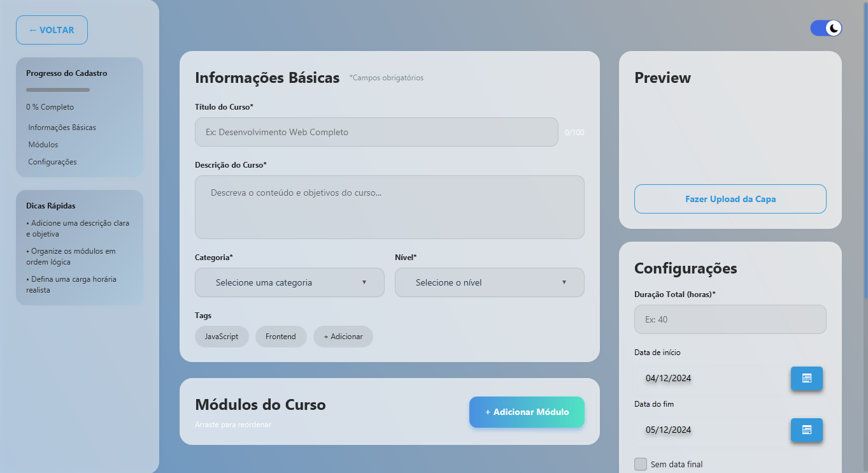Open the Selecione uma categoria dropdown
This screenshot has height=473, width=868.
pos(290,282)
